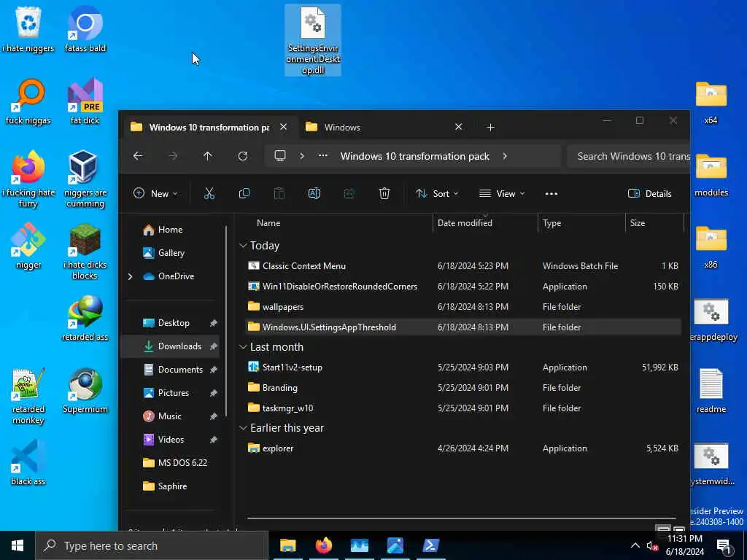Click the Windows Start button
Viewport: 747px width, 560px height.
18,545
